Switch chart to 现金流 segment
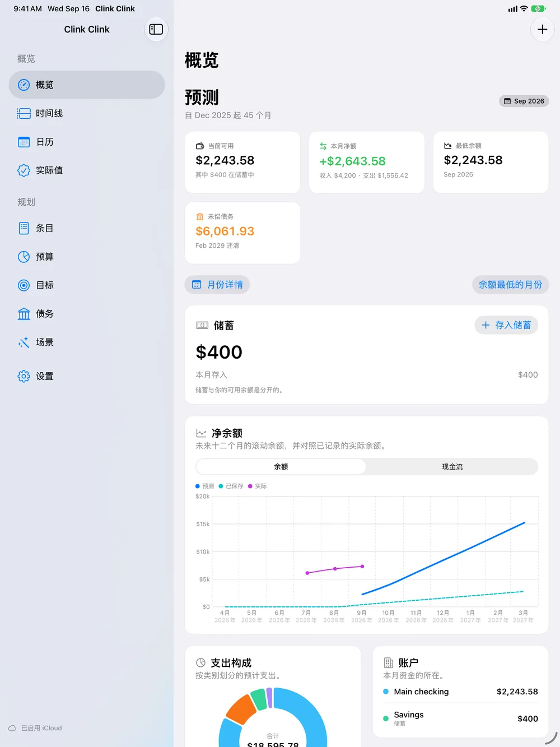The width and height of the screenshot is (560, 747). tap(452, 466)
